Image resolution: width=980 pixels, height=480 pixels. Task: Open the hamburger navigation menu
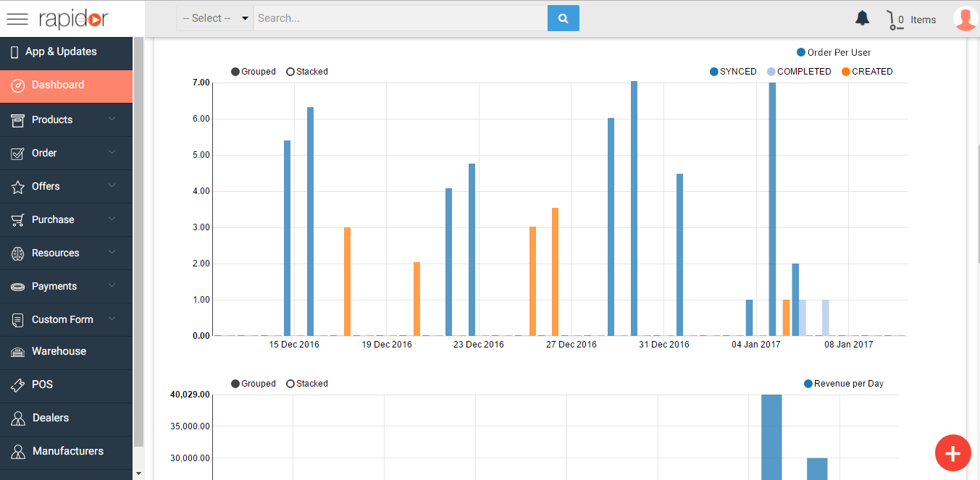tap(17, 20)
